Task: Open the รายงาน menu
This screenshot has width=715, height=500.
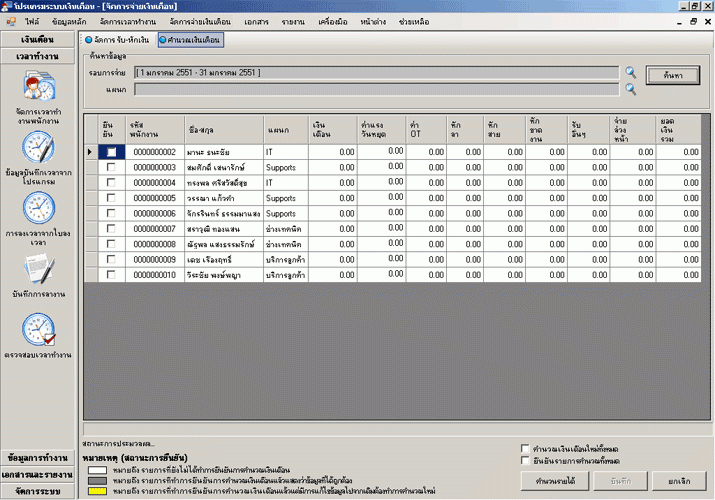Action: point(293,21)
